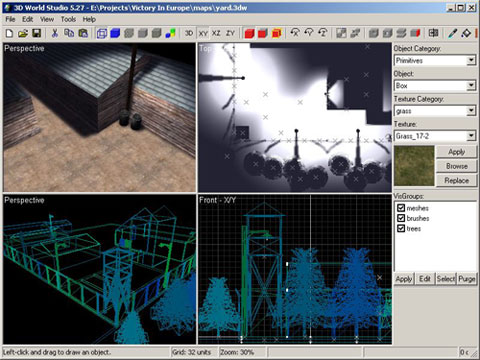Image resolution: width=480 pixels, height=360 pixels.
Task: Select the eyedropper tool icon
Action: 452,33
